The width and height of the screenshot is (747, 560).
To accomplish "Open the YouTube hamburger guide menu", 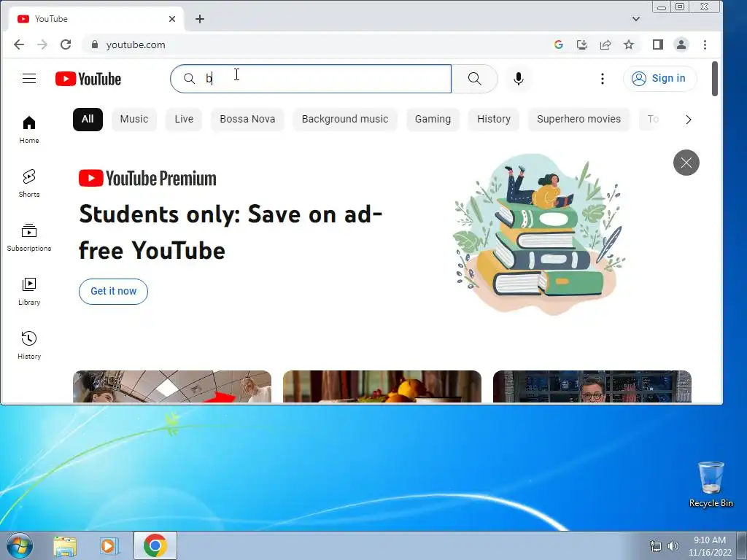I will 29,79.
